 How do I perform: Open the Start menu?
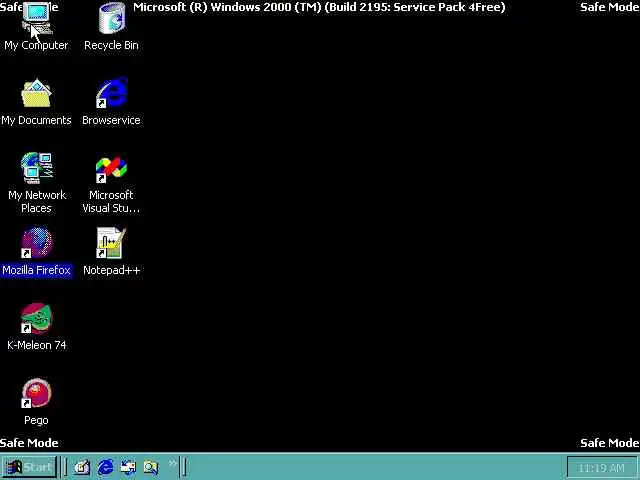point(29,467)
